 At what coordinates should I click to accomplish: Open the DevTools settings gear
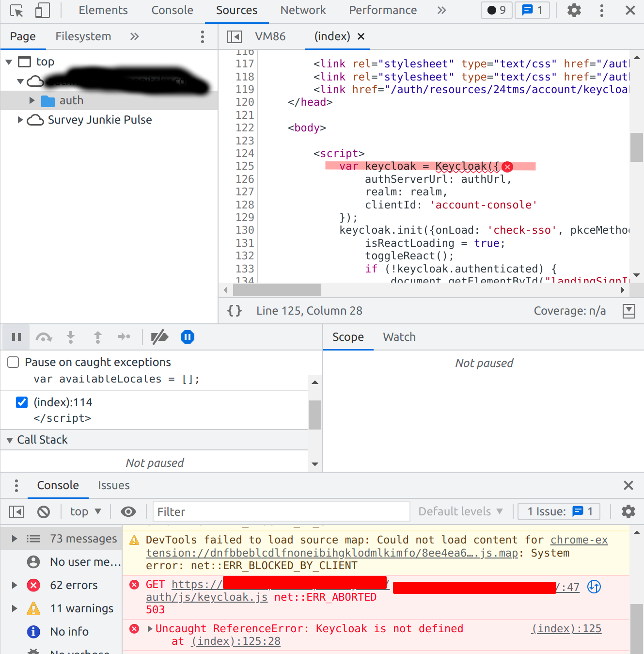[x=574, y=10]
